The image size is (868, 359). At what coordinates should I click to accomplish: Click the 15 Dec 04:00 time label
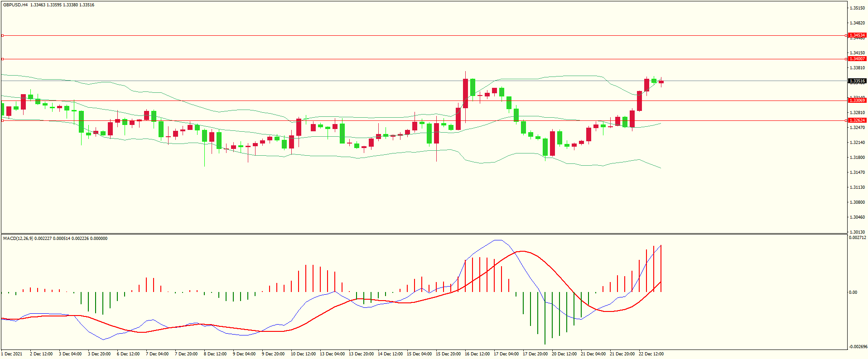[420, 354]
